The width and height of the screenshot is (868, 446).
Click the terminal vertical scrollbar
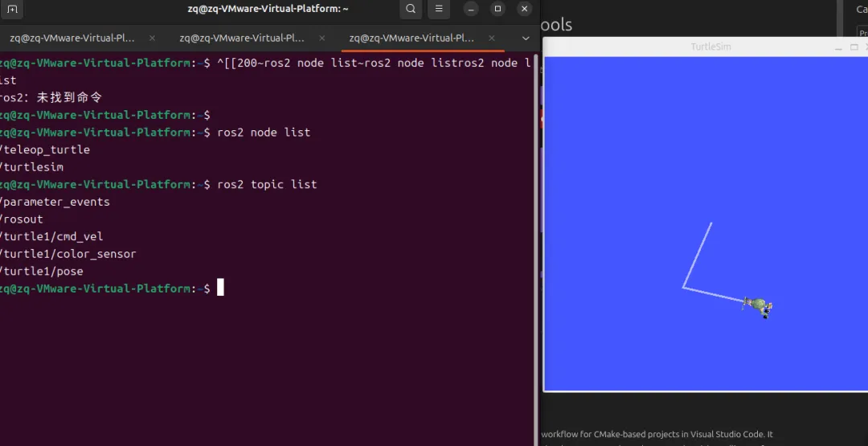(536, 249)
